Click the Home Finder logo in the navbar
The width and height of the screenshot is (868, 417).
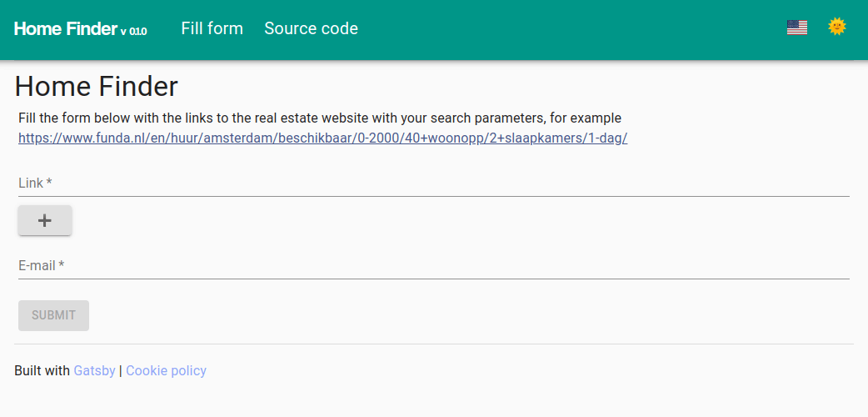point(66,29)
